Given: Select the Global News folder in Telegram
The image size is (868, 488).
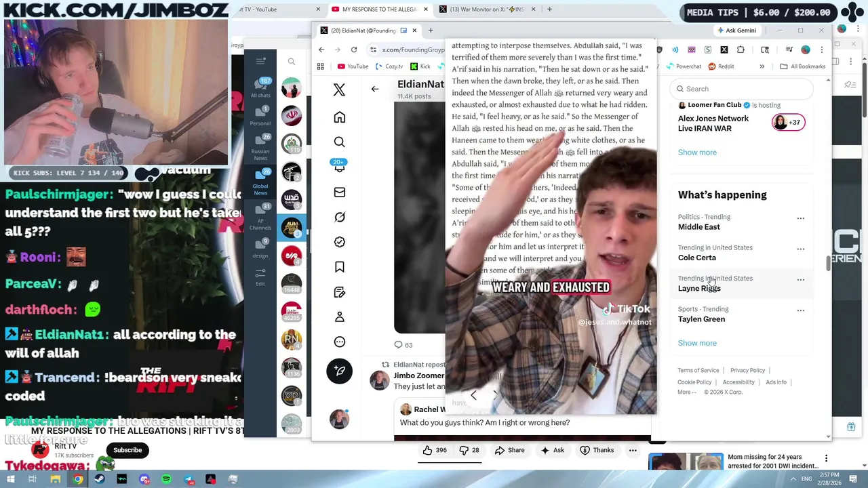Looking at the screenshot, I should (260, 182).
